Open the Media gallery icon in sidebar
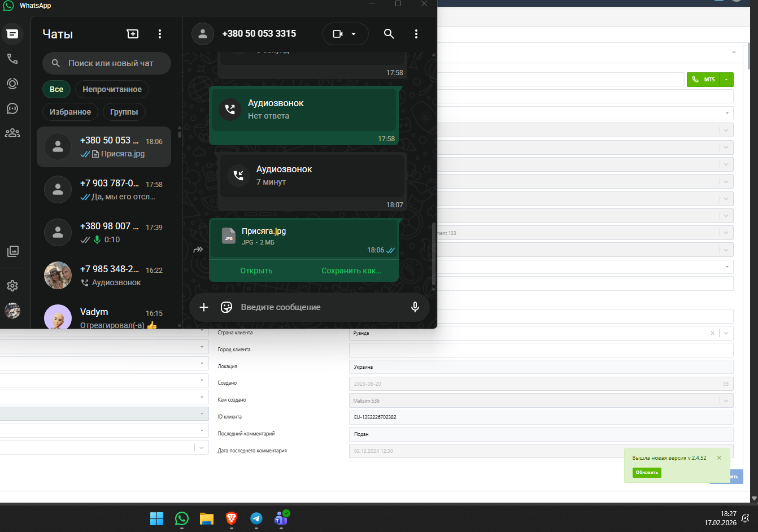758x532 pixels. [x=12, y=251]
